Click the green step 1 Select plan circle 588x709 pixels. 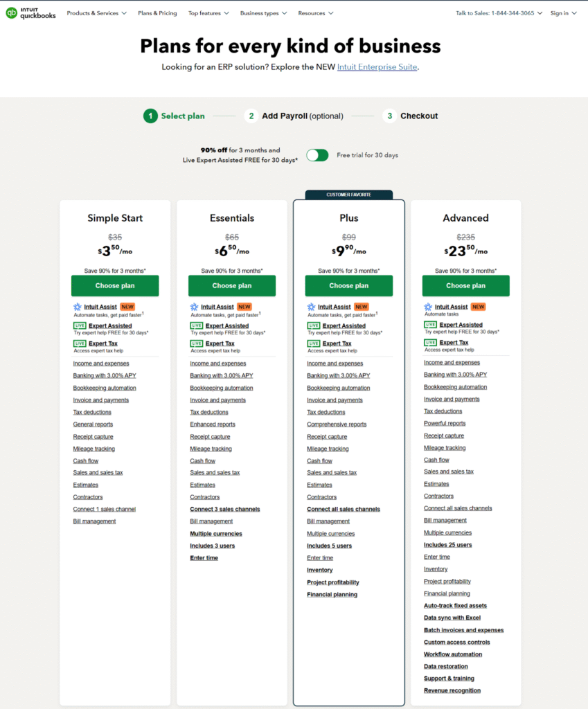click(x=150, y=116)
